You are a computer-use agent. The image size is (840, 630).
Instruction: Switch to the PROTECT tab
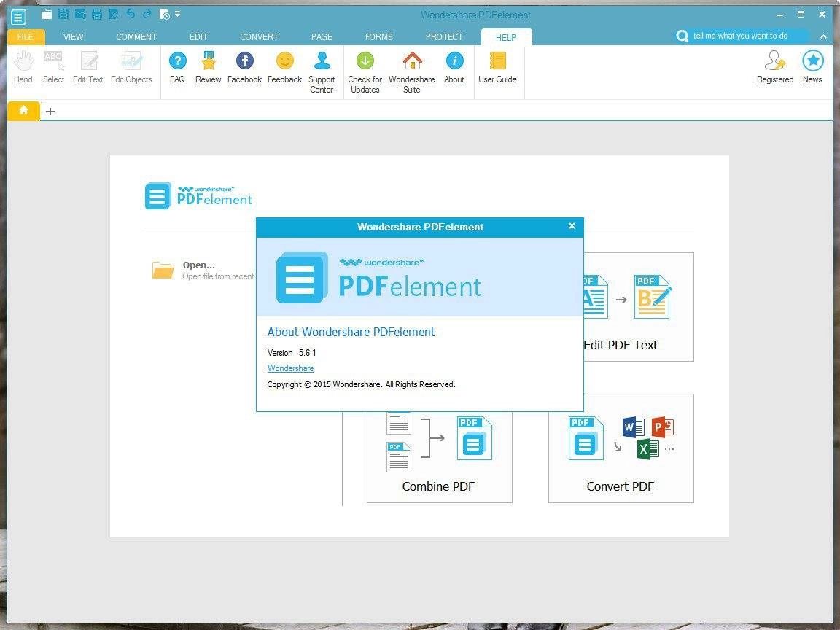pos(444,37)
